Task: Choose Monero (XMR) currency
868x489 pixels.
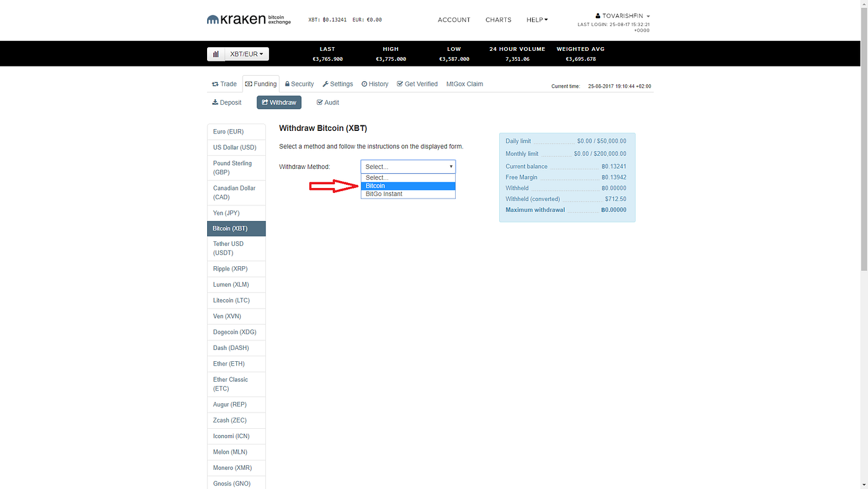Action: pos(236,468)
